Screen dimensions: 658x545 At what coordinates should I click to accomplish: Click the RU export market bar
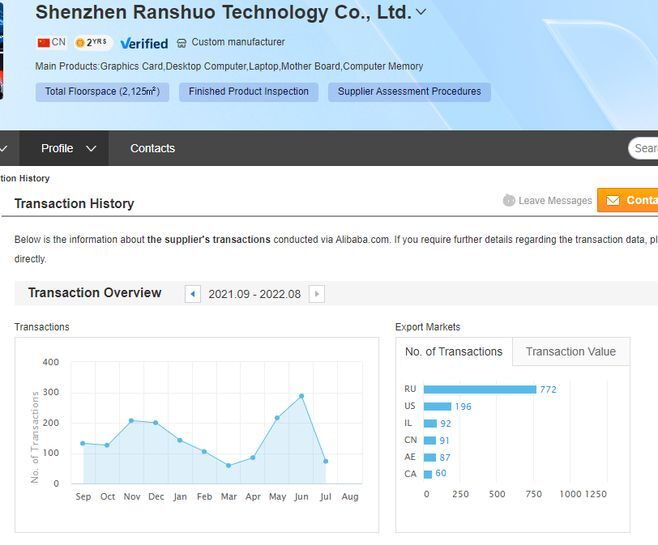click(x=480, y=389)
